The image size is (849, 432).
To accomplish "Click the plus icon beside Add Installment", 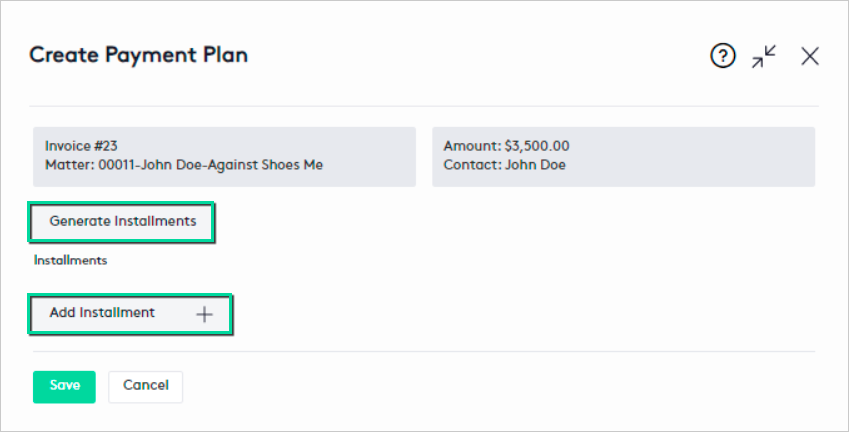I will click(x=204, y=314).
